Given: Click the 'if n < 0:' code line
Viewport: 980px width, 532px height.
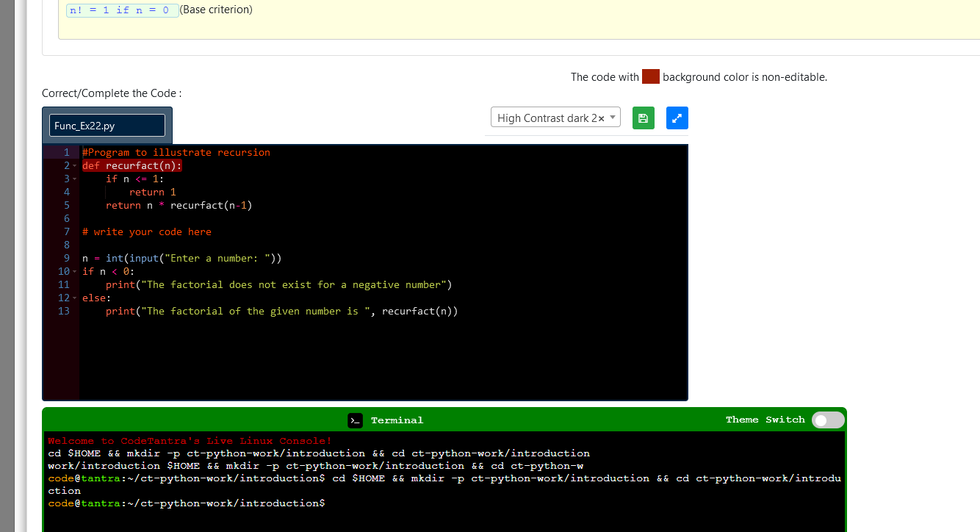Looking at the screenshot, I should tap(109, 272).
